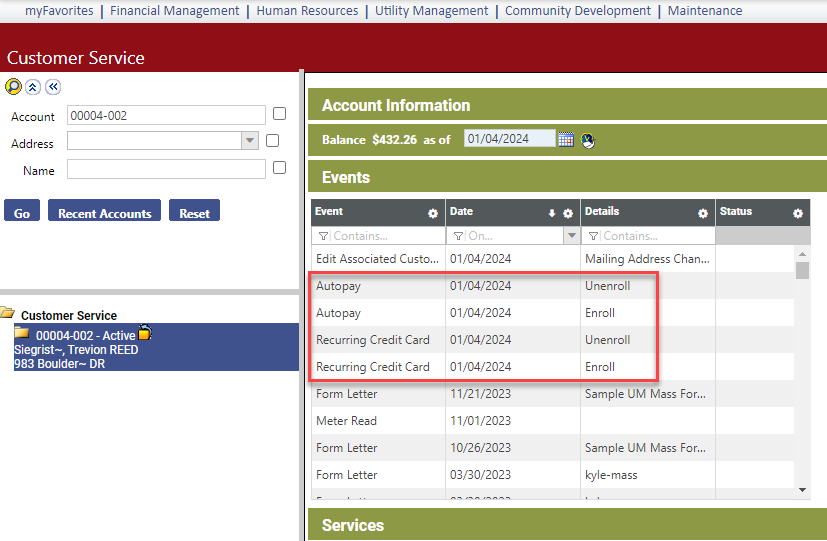
Task: Select the Meter Read event row
Action: [x=552, y=421]
